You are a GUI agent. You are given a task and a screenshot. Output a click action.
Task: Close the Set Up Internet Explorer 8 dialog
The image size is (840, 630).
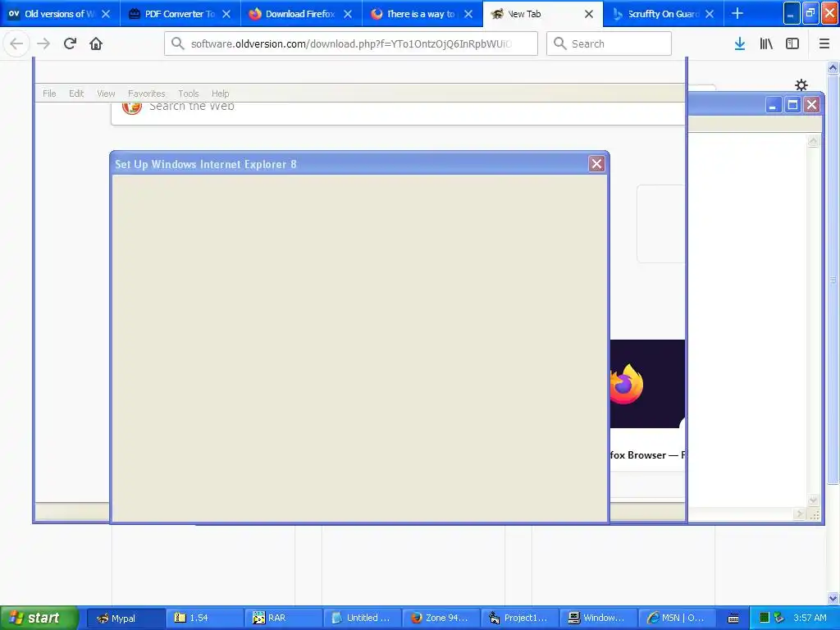click(x=596, y=164)
